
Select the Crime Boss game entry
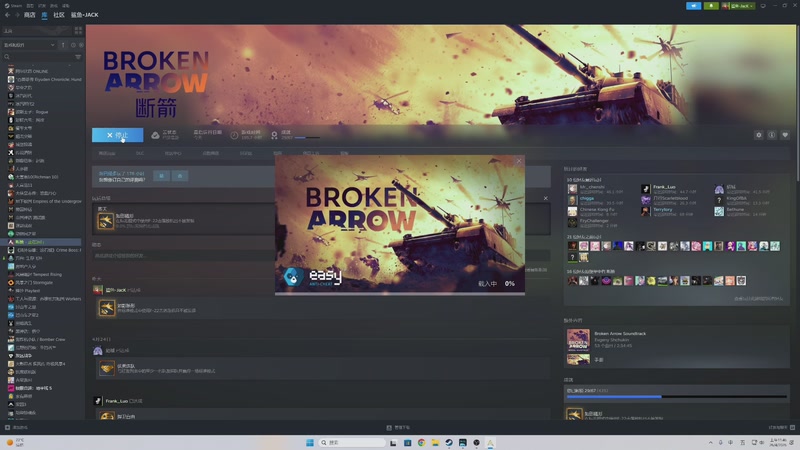click(x=44, y=250)
